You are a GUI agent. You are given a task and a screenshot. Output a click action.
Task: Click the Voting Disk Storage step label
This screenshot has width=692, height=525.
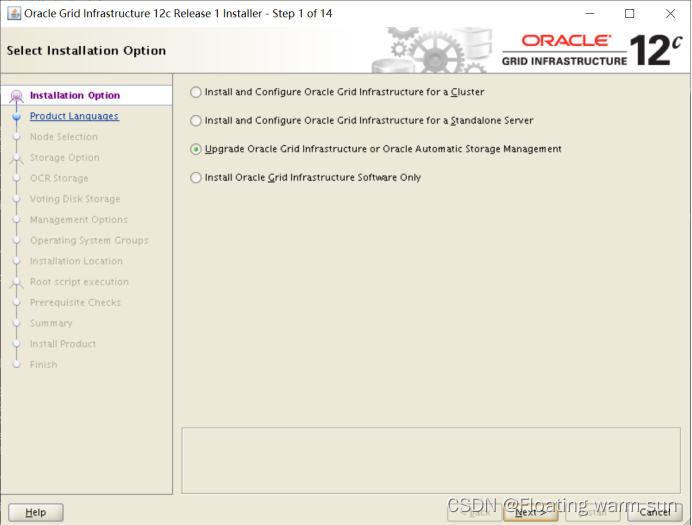tap(75, 199)
